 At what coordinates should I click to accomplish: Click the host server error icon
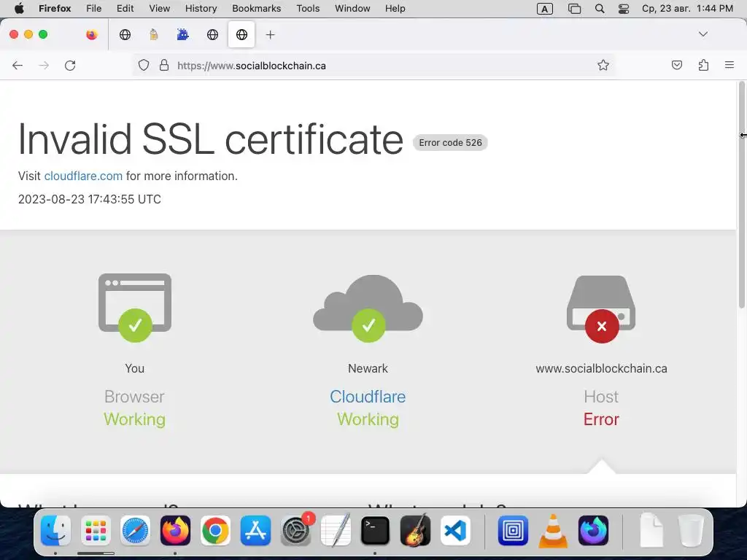(x=601, y=309)
